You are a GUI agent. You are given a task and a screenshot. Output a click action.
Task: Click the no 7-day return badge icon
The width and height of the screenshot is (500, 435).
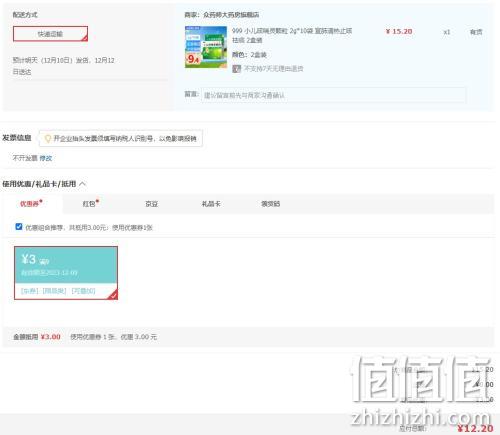[x=236, y=69]
